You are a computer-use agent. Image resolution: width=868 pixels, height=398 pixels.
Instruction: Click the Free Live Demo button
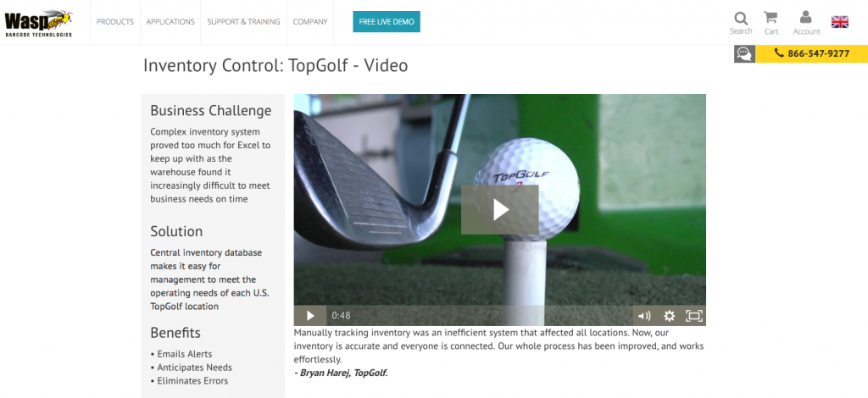(387, 21)
